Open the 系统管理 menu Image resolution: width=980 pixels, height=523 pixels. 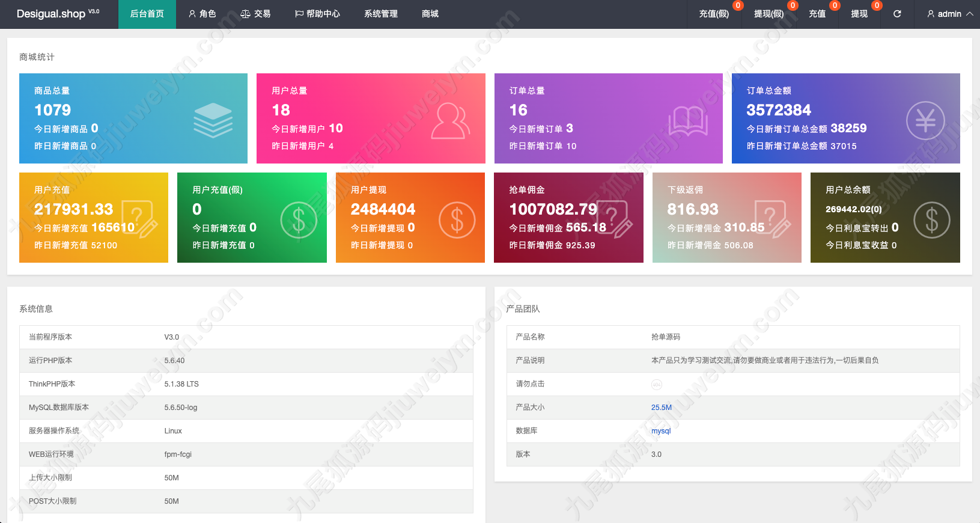click(381, 14)
